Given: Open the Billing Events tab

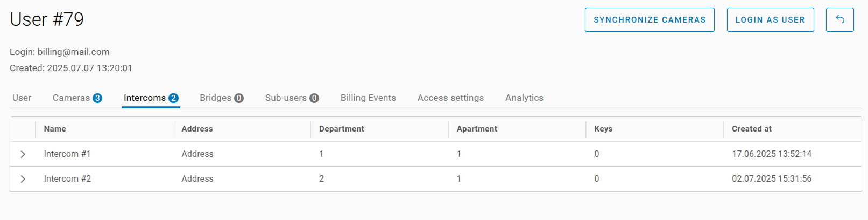Looking at the screenshot, I should [368, 98].
